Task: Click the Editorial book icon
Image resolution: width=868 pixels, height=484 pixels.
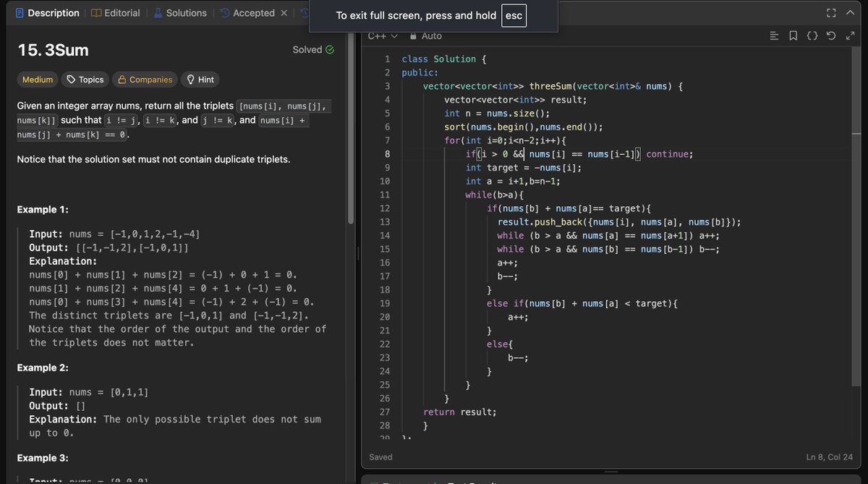Action: (96, 13)
